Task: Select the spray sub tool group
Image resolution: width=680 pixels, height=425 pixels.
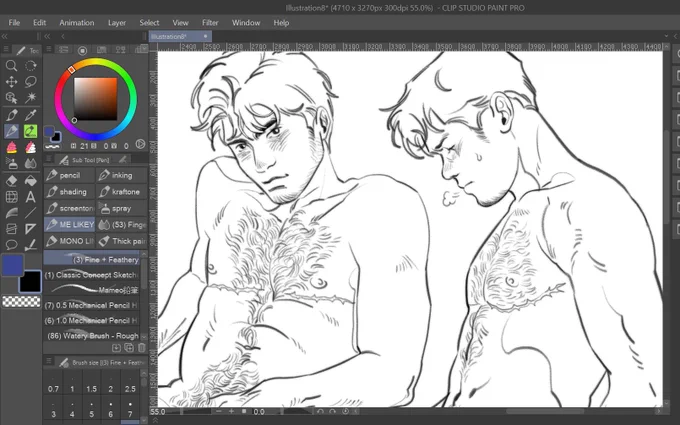Action: click(121, 208)
